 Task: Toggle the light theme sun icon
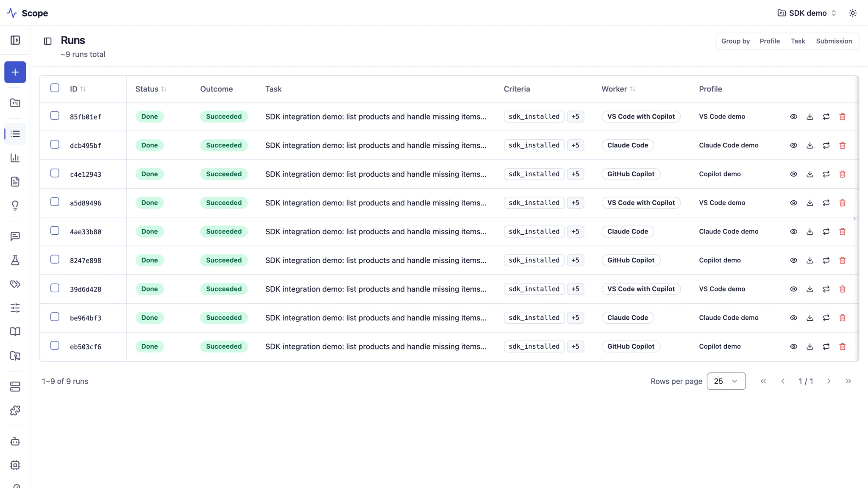click(x=853, y=13)
